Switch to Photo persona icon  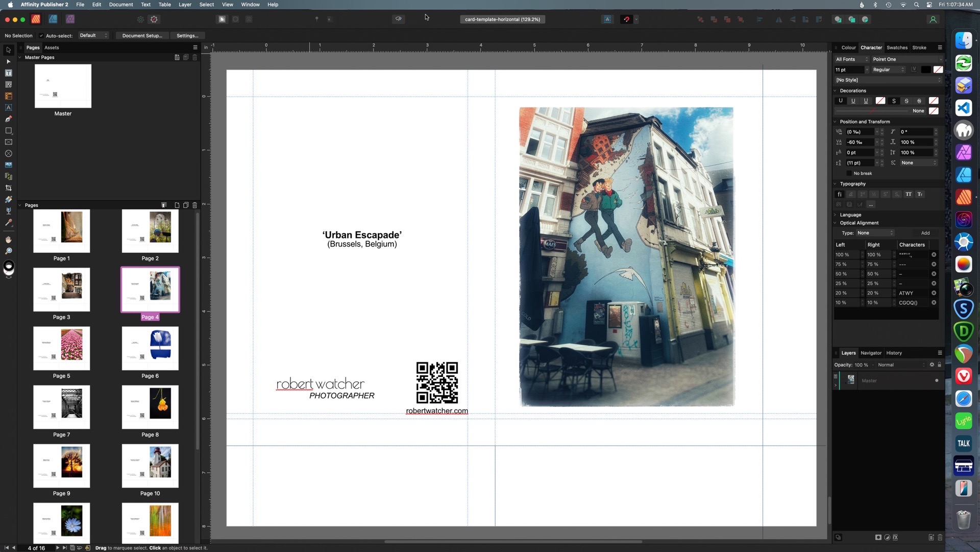coord(70,19)
